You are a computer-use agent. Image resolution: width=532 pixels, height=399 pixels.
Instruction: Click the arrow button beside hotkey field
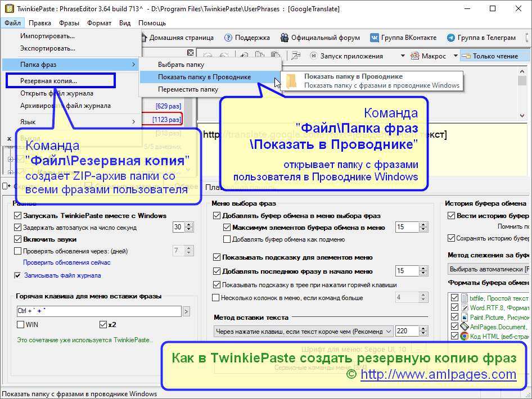tap(186, 311)
